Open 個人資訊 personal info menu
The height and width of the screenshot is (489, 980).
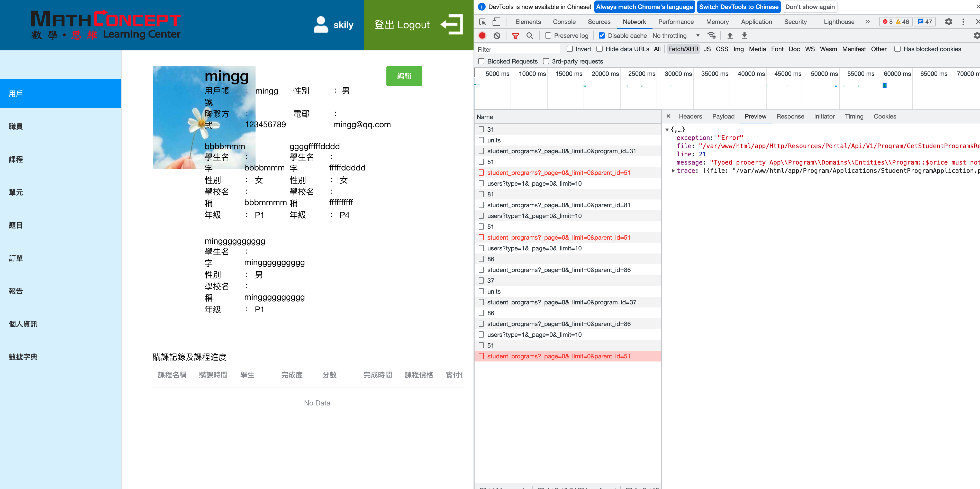pos(60,324)
